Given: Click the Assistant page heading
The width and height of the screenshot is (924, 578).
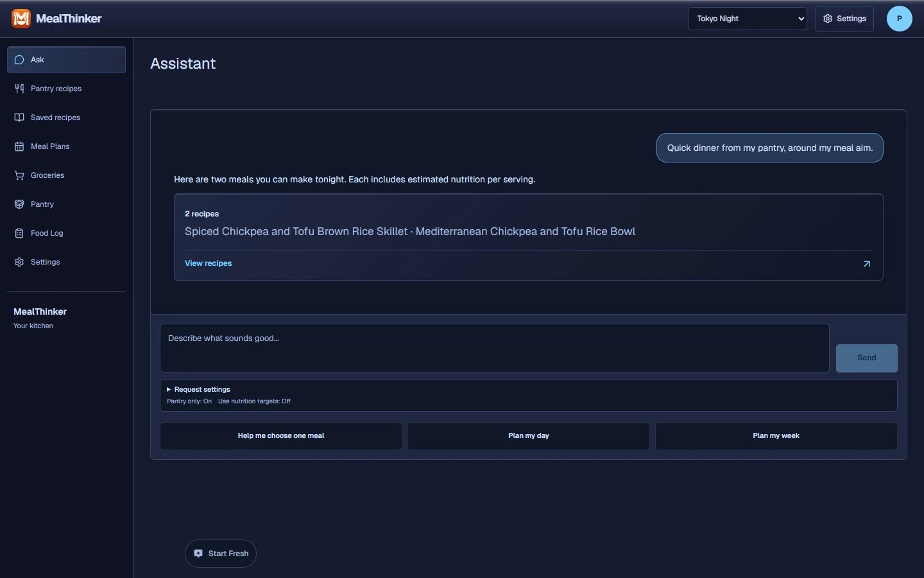Looking at the screenshot, I should click(183, 64).
